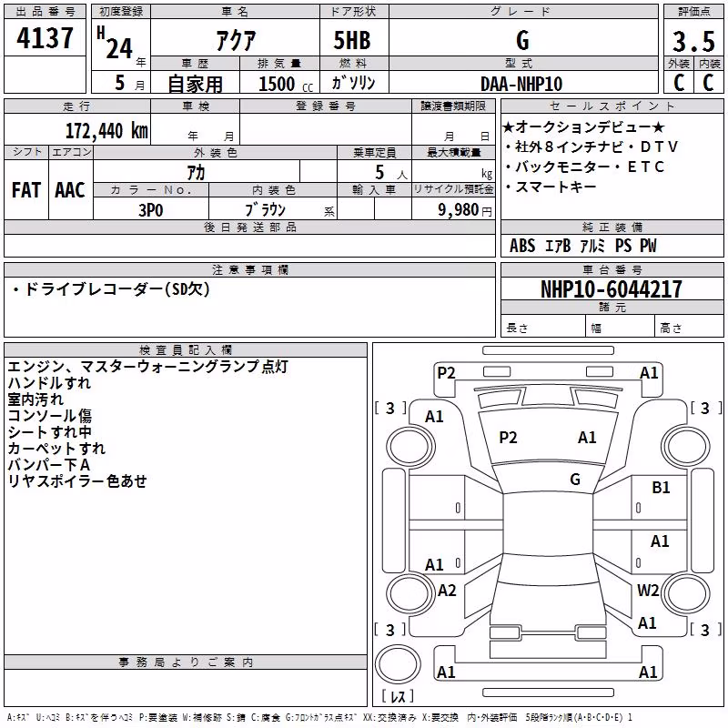Select the 長さ dimension label
Image resolution: width=728 pixels, height=728 pixels.
(517, 329)
